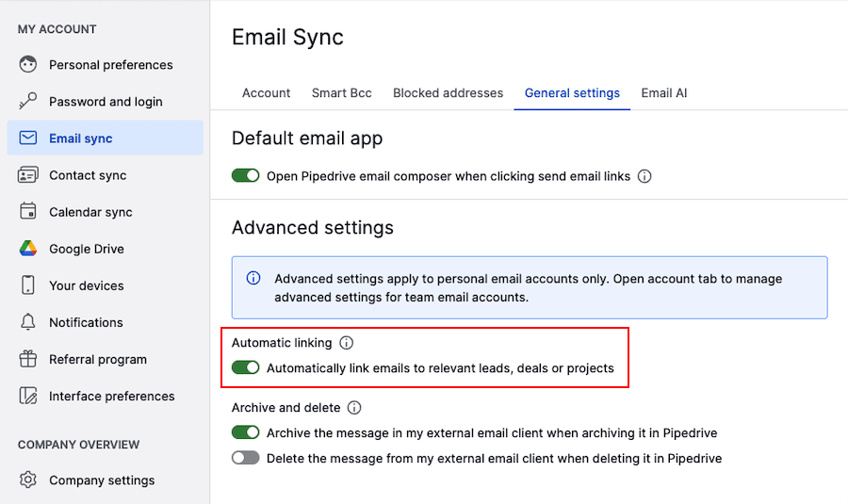Click the Google Drive logo icon
This screenshot has width=848, height=504.
28,249
